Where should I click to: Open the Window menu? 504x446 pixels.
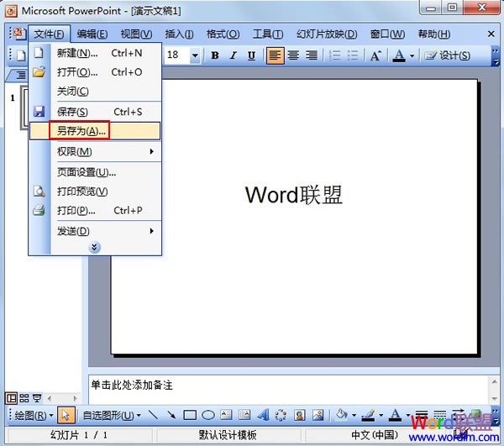click(x=387, y=34)
